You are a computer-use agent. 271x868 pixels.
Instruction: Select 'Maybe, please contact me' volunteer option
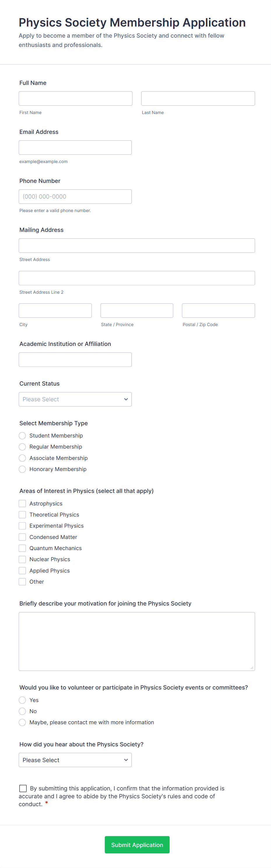[x=22, y=722]
